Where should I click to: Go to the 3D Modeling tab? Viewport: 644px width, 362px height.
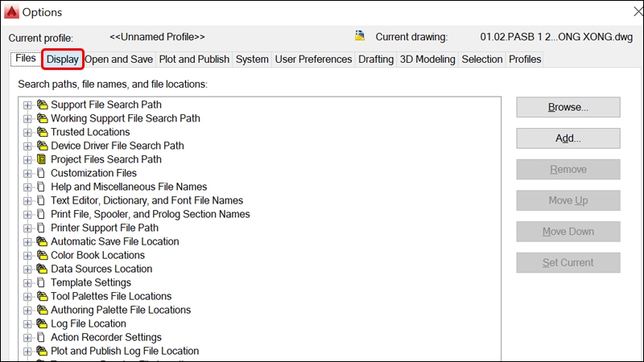click(x=427, y=59)
